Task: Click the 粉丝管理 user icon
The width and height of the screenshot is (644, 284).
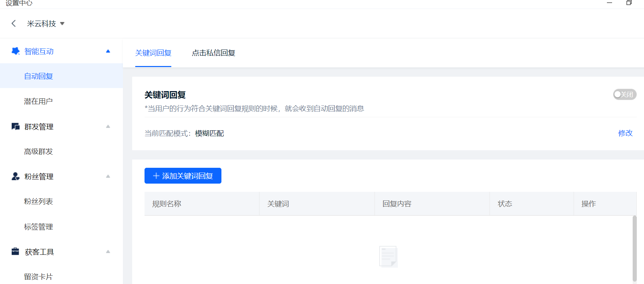Action: 15,176
